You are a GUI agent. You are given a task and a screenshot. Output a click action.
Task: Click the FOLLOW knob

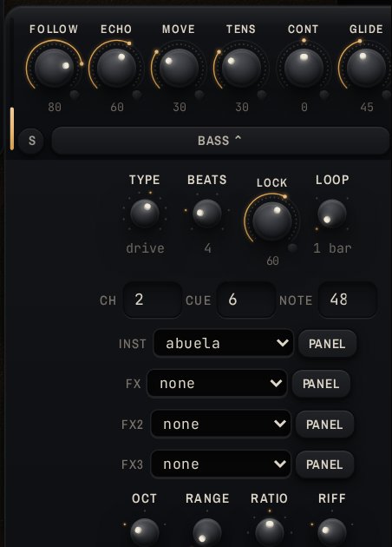tap(54, 68)
